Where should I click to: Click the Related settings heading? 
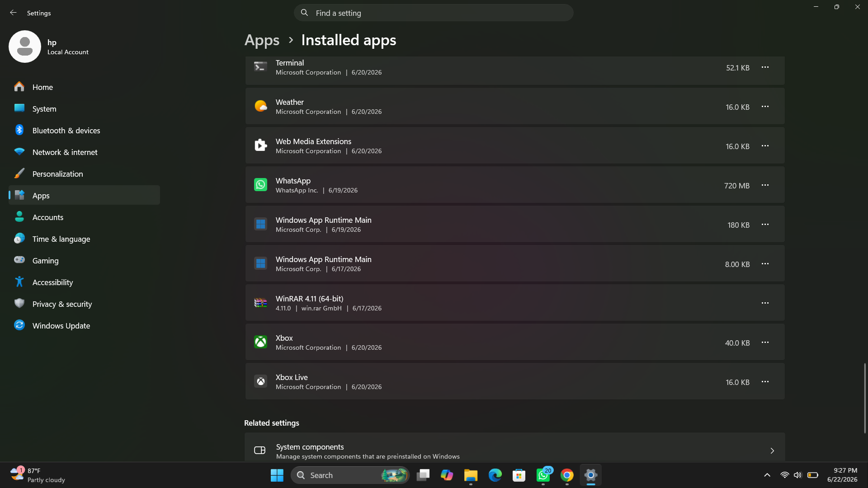click(272, 423)
